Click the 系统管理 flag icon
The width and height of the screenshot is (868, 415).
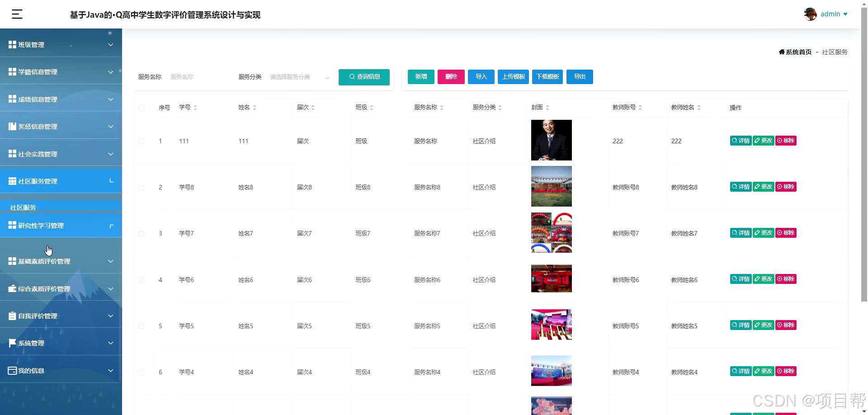coord(12,343)
